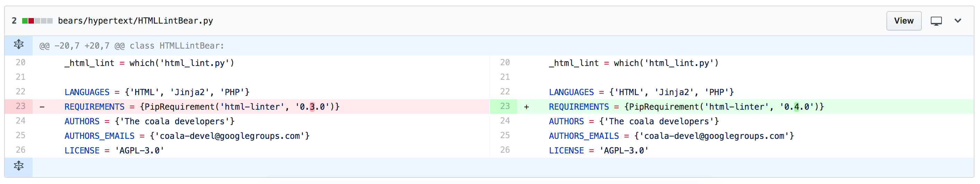
Task: Click the plus sign on added line
Action: pos(526,107)
